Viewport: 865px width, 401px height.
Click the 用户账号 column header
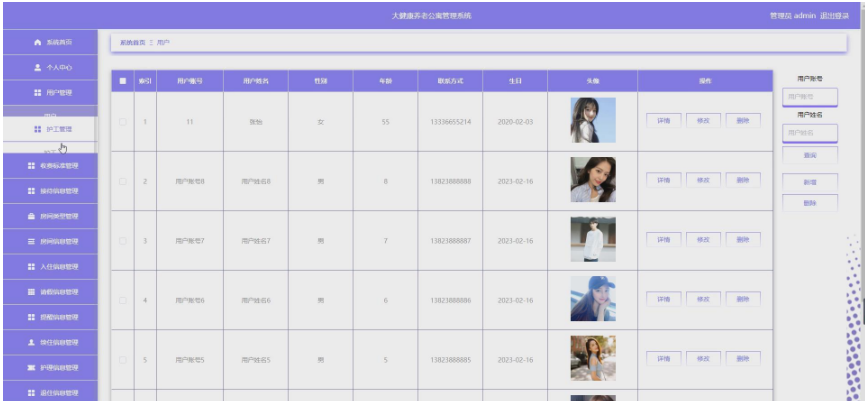click(190, 81)
